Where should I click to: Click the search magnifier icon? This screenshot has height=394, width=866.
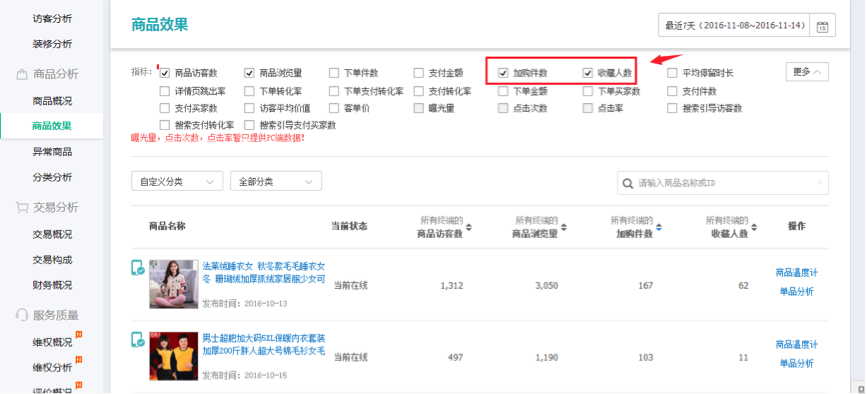628,183
